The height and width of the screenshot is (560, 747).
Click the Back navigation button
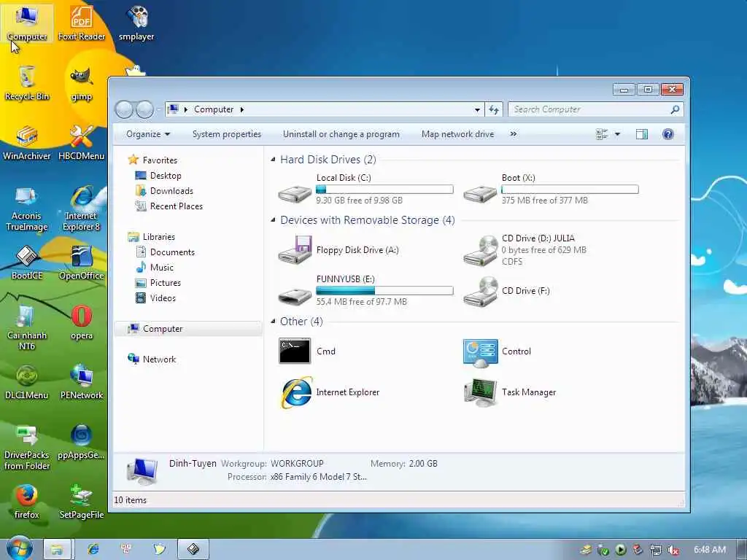pyautogui.click(x=124, y=109)
